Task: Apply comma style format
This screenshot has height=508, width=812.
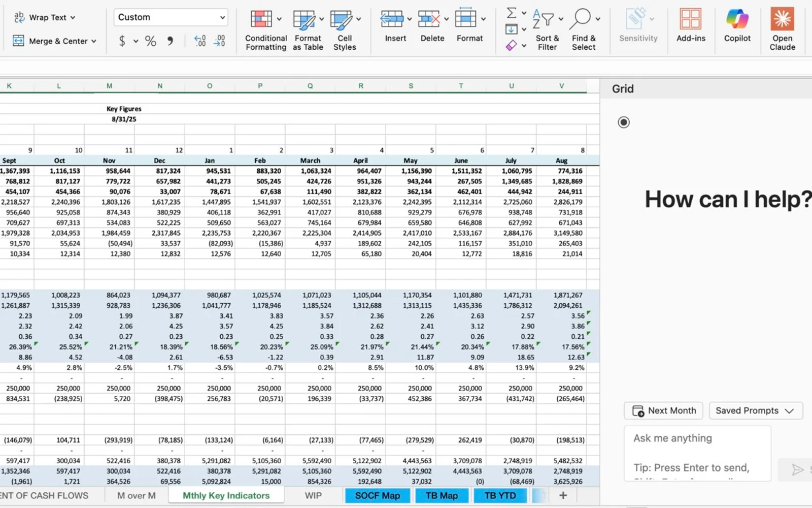Action: (x=170, y=41)
